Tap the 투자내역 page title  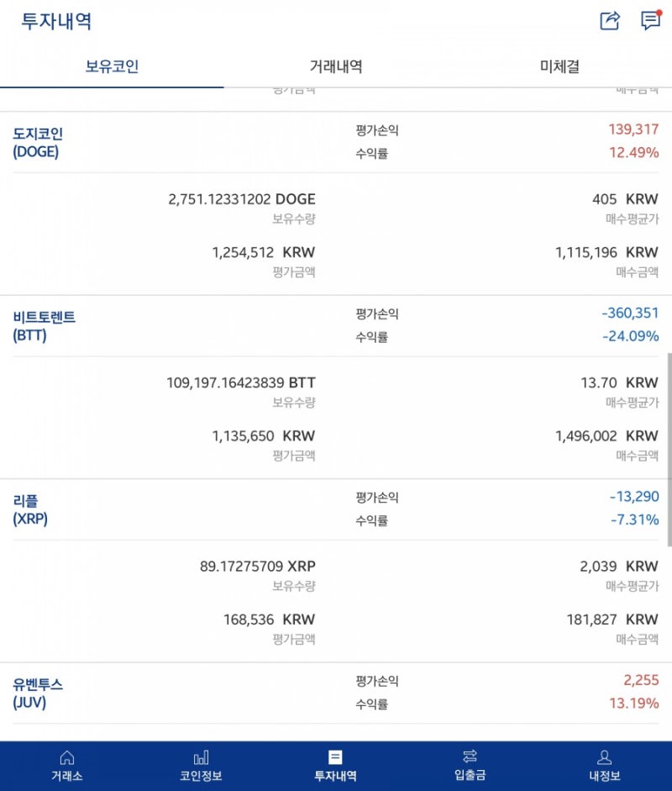click(56, 21)
